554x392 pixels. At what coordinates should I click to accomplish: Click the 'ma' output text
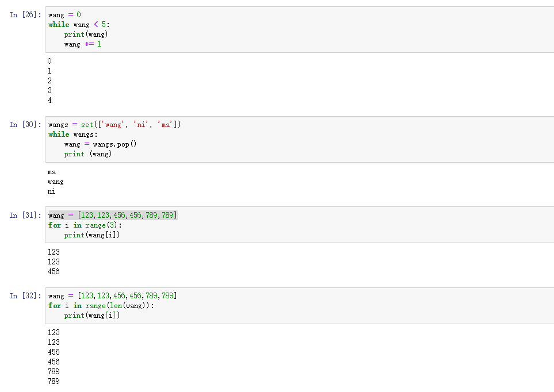click(52, 172)
